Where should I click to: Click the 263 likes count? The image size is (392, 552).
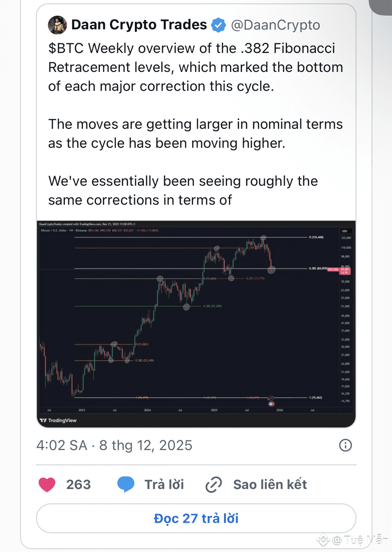point(79,484)
